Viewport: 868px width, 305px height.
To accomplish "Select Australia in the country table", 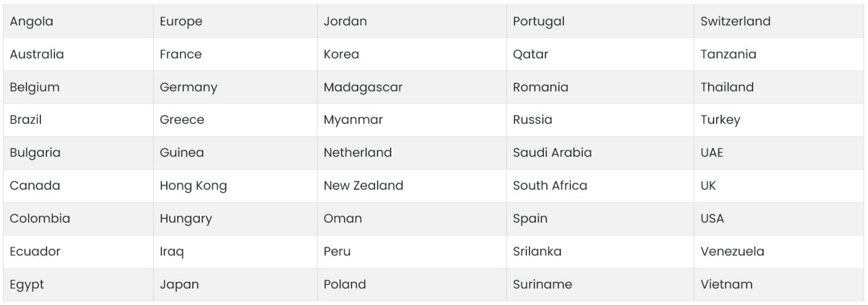I will pos(37,54).
